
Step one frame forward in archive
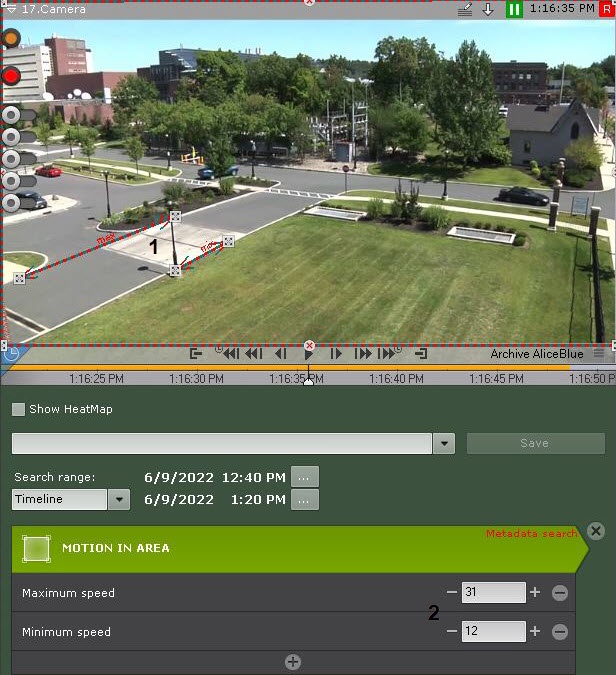click(336, 354)
